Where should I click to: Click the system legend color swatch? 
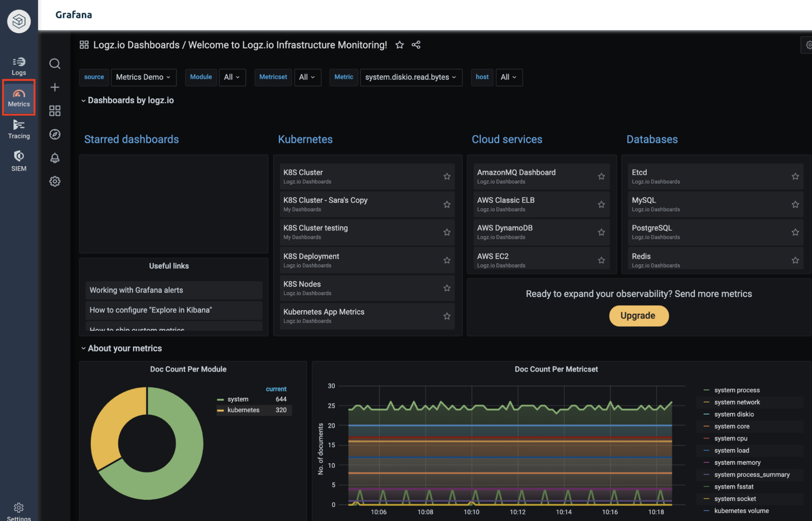(220, 399)
